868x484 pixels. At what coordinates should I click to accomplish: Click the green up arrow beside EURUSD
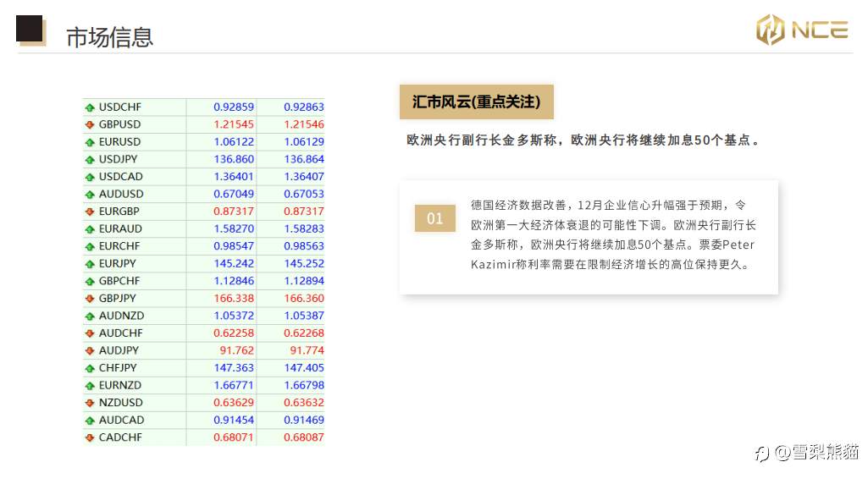pos(90,142)
